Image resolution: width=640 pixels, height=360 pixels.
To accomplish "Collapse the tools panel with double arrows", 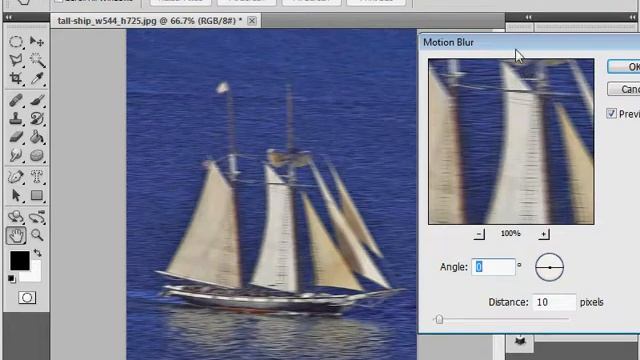I will coord(9,17).
